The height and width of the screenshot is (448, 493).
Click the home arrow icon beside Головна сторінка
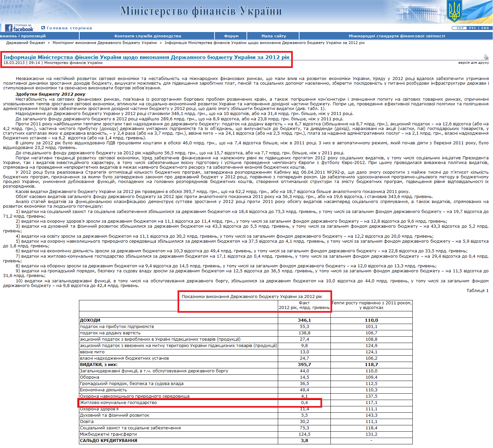coord(43,28)
